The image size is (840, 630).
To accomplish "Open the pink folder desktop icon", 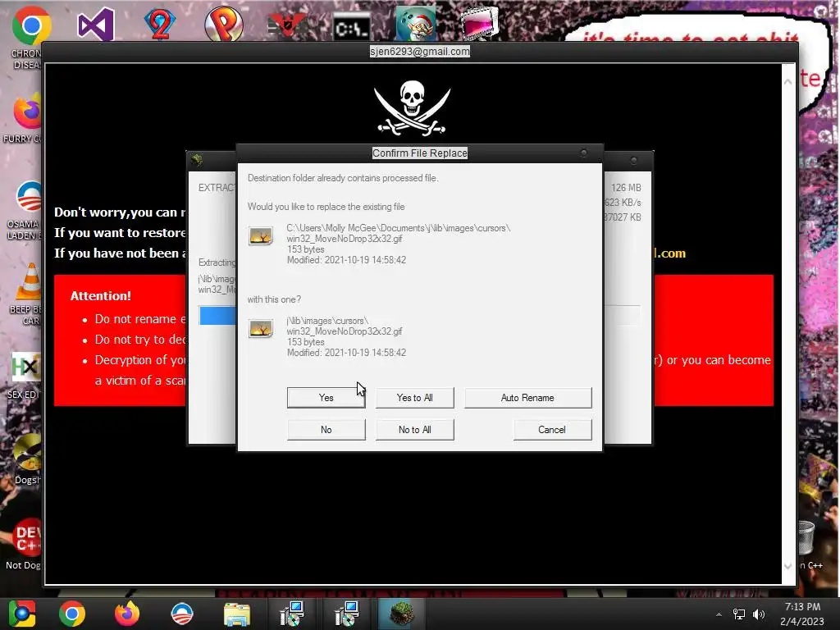I will pos(479,24).
